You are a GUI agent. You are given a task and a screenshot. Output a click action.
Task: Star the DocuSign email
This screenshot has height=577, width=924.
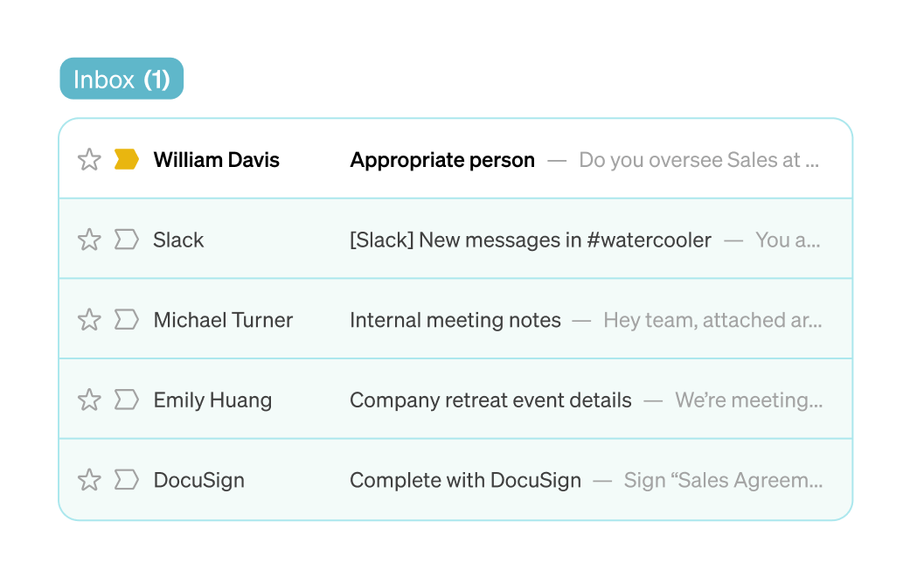pos(89,480)
